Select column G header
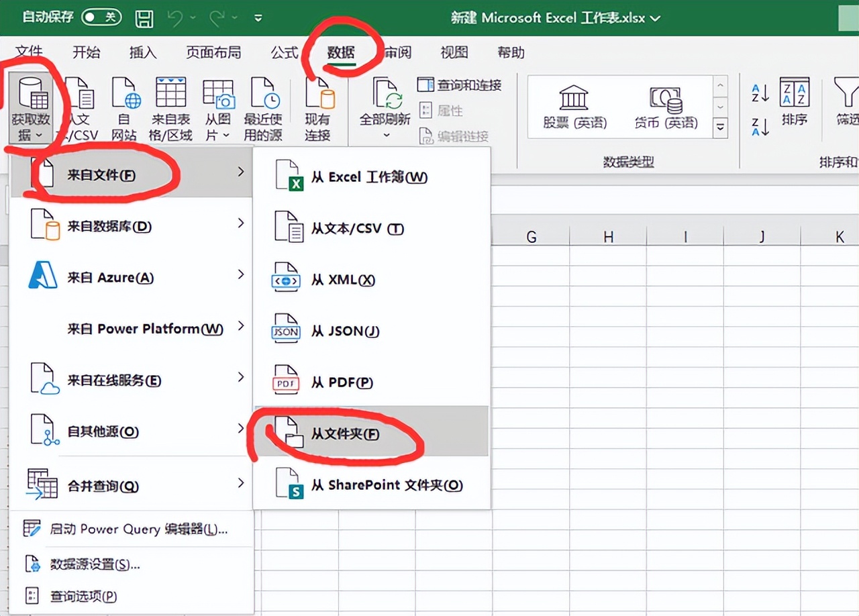 [531, 236]
